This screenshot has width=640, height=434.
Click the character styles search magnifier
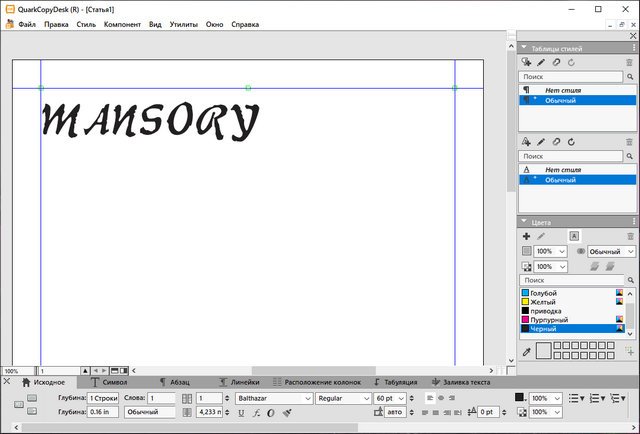coord(630,156)
